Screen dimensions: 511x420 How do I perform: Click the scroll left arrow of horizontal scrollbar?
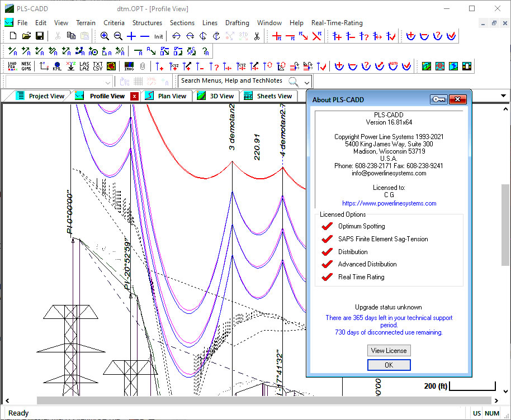point(7,401)
